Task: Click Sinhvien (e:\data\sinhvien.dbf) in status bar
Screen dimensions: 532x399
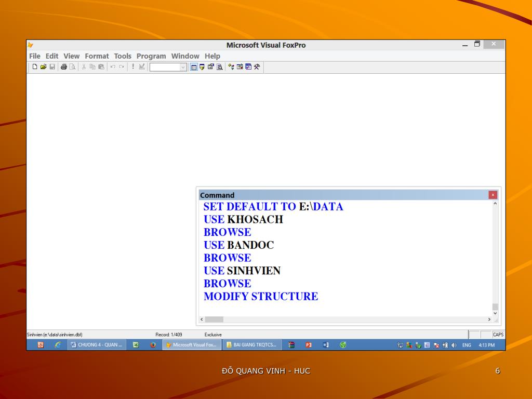Action: (55, 335)
